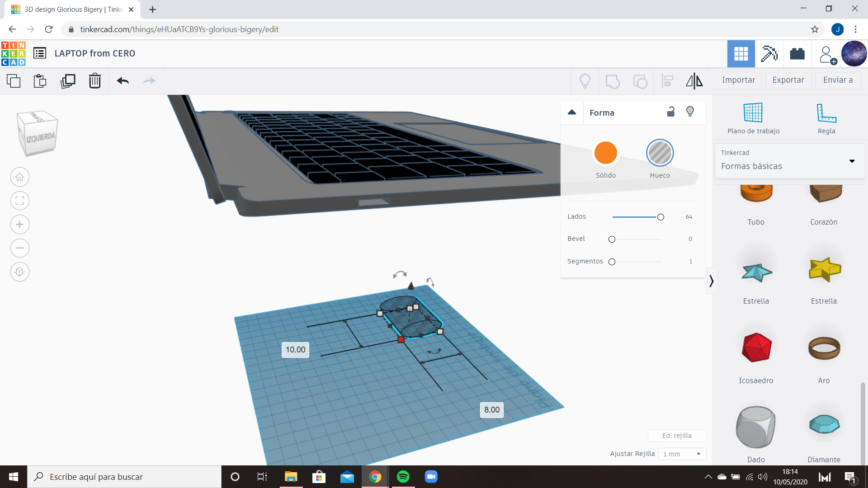Collapse the Forma panel with the arrow
This screenshot has height=488, width=868.
point(572,113)
